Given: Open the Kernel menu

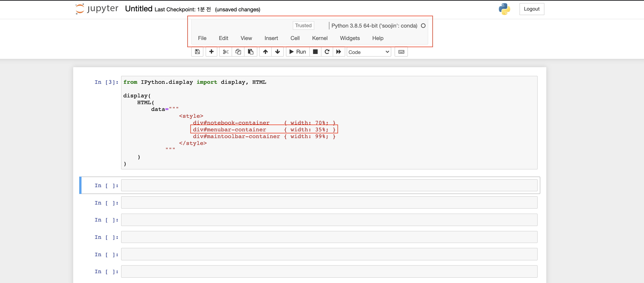Looking at the screenshot, I should coord(320,38).
